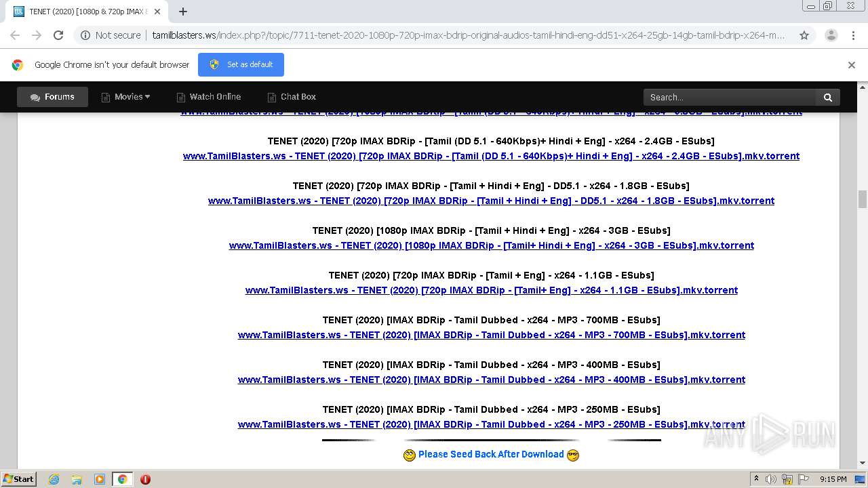Screen dimensions: 868x488
Task: Open the volume control in tray
Action: tap(771, 479)
